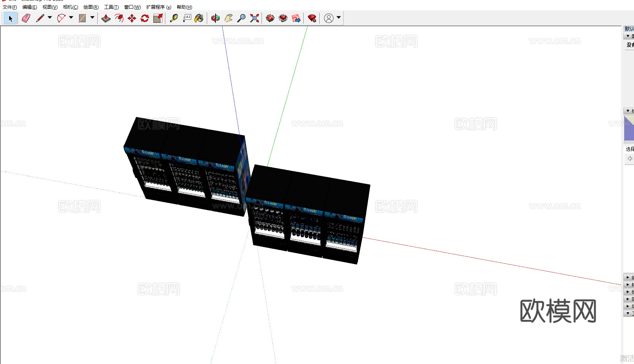Image resolution: width=634 pixels, height=364 pixels.
Task: Click the current material preview swatch
Action: (x=629, y=128)
